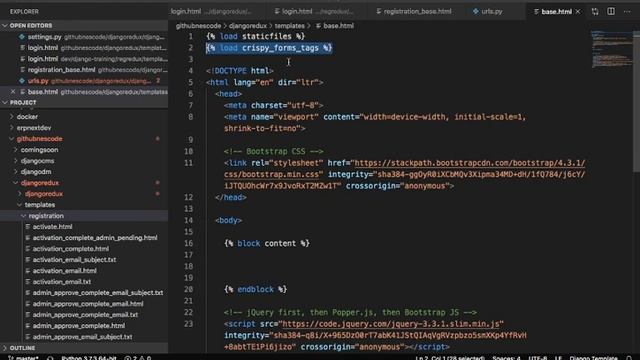
Task: Click the errors and warnings count in status bar
Action: tap(138, 358)
